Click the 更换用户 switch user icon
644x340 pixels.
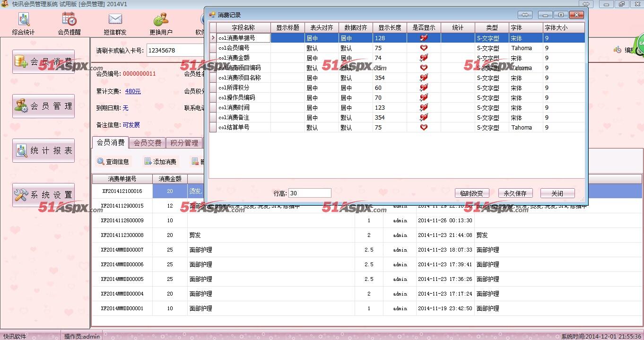click(x=161, y=24)
